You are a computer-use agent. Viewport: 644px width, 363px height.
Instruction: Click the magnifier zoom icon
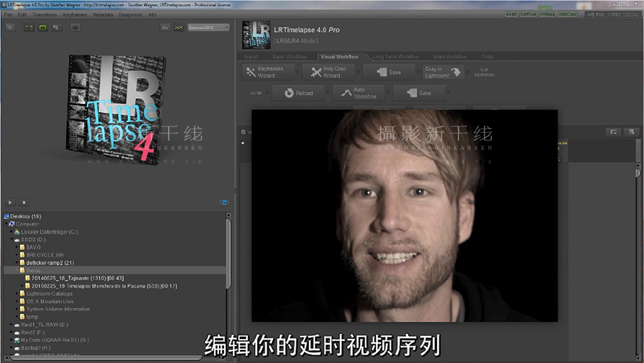pyautogui.click(x=56, y=28)
